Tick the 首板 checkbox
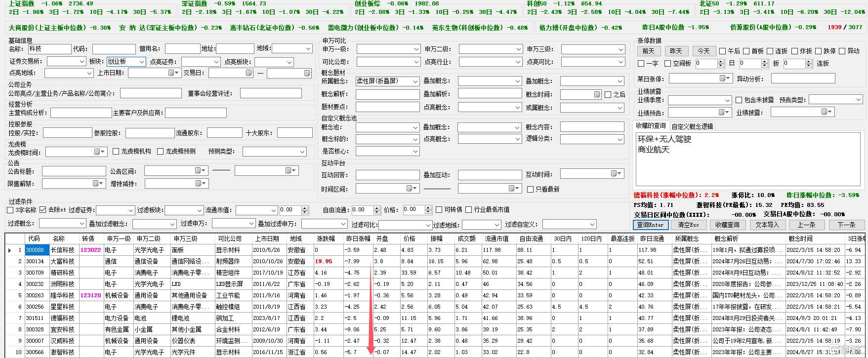868x358 pixels. tap(746, 51)
